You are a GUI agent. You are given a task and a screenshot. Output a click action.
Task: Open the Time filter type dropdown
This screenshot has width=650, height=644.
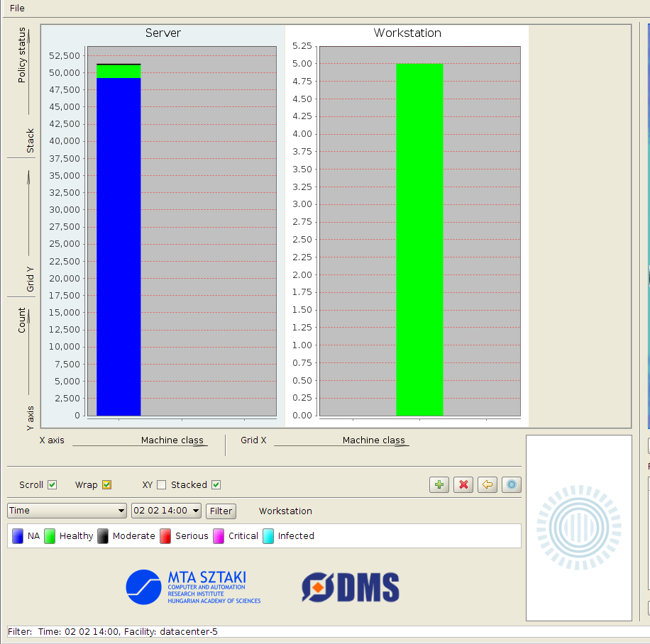(67, 511)
